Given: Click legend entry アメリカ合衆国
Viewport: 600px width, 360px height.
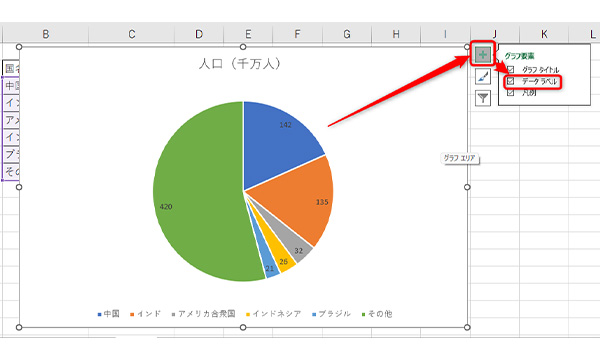Looking at the screenshot, I should click(x=204, y=314).
